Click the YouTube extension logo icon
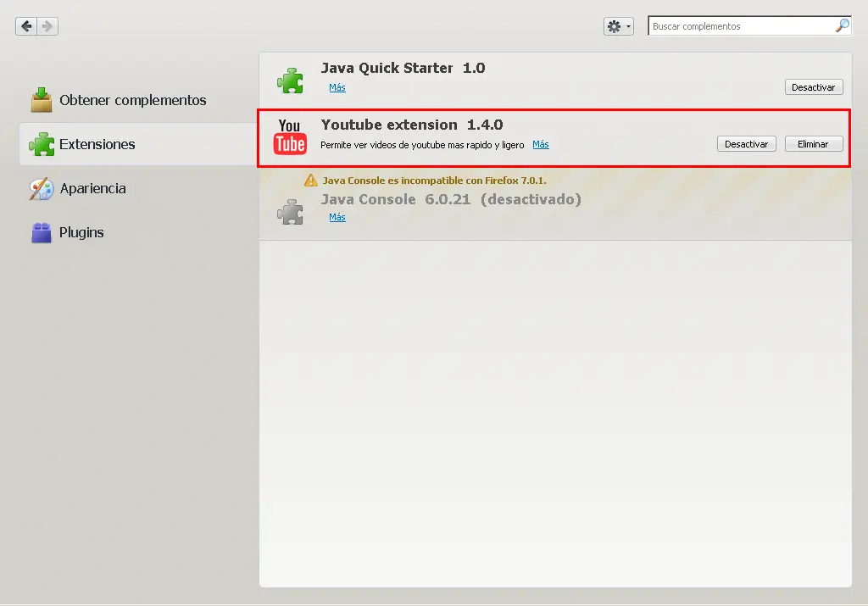The height and width of the screenshot is (606, 868). coord(290,136)
